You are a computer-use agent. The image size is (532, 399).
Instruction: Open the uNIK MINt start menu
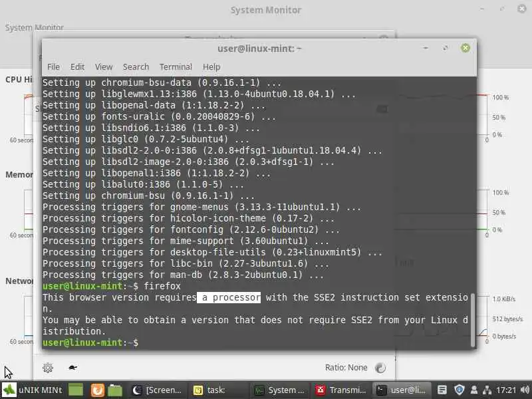tap(32, 390)
